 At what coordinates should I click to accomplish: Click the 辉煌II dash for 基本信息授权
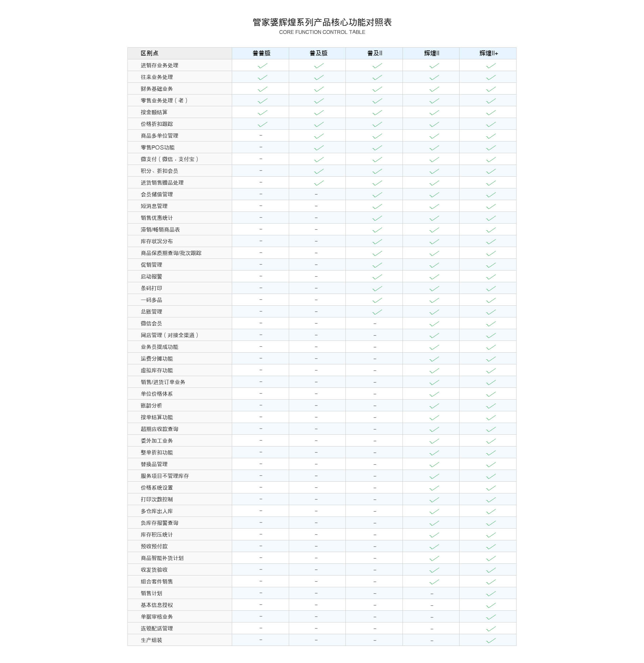click(432, 605)
